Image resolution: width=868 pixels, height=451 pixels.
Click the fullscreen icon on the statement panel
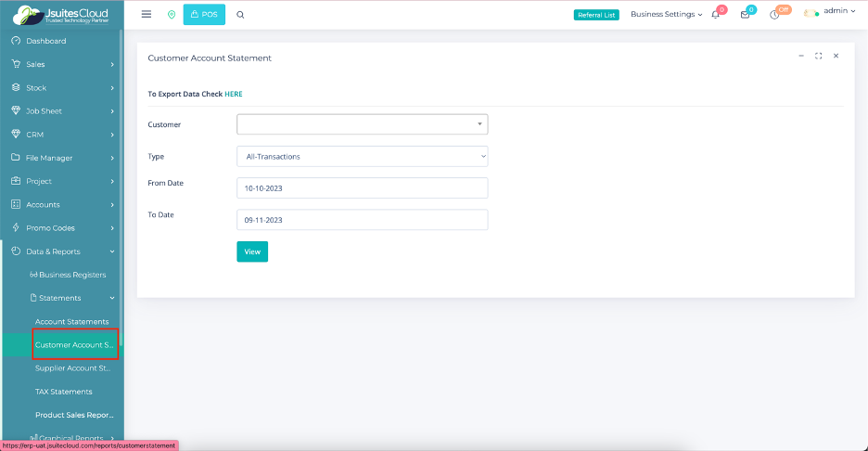point(818,57)
